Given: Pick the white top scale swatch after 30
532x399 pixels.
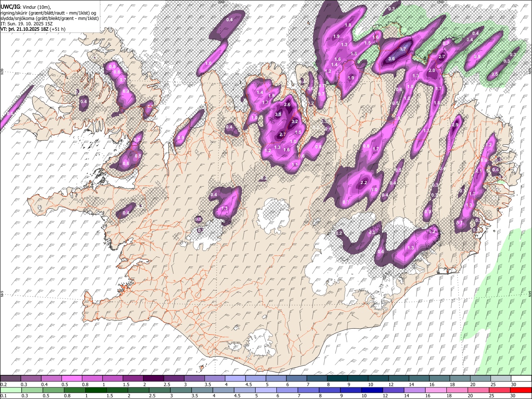Looking at the screenshot, I should click(522, 379).
